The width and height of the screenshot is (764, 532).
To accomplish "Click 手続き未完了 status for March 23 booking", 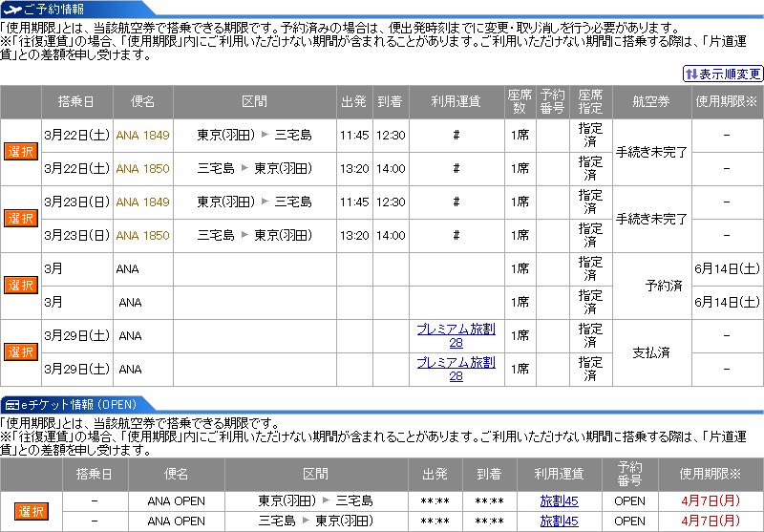I will (651, 219).
